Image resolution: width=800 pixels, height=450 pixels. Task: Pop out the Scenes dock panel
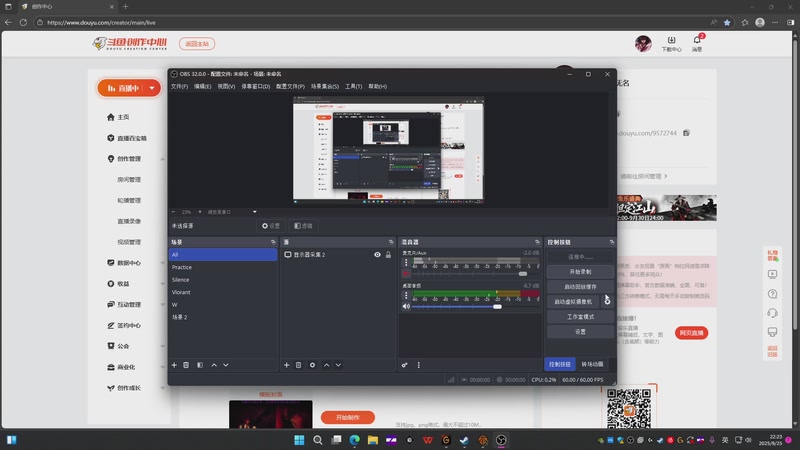(x=273, y=242)
